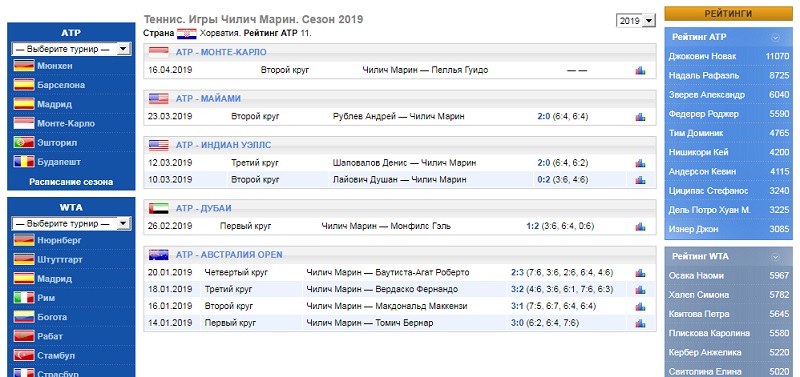
Task: Open statistics icon for Čilić vs Pella match
Action: (640, 70)
